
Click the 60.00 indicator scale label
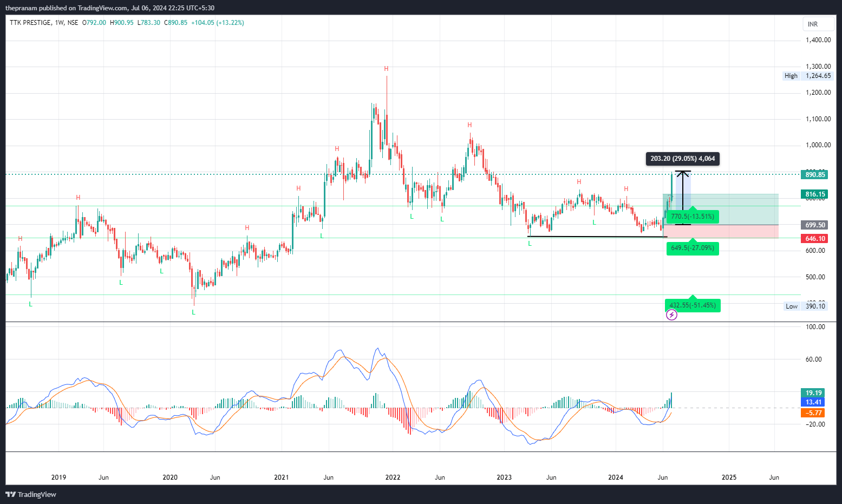[814, 359]
